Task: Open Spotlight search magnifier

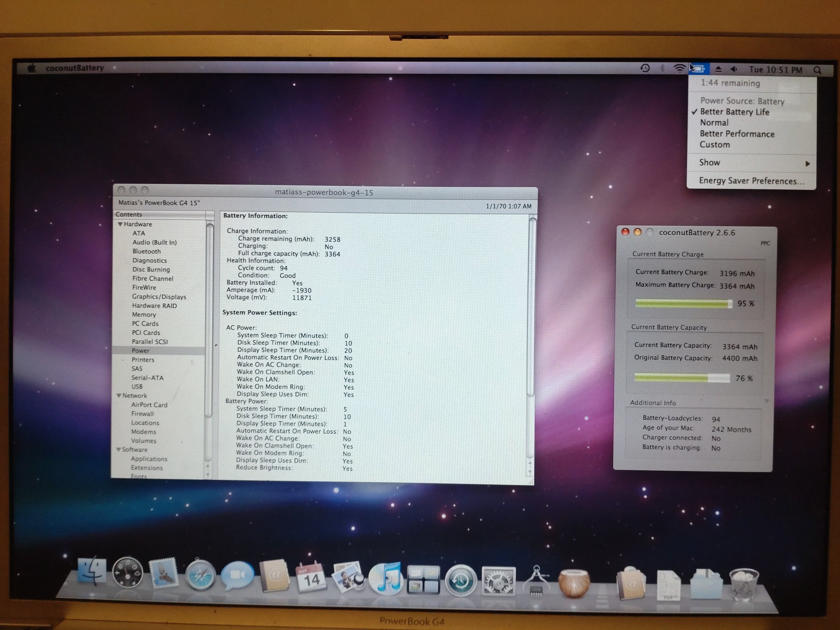Action: (x=817, y=70)
